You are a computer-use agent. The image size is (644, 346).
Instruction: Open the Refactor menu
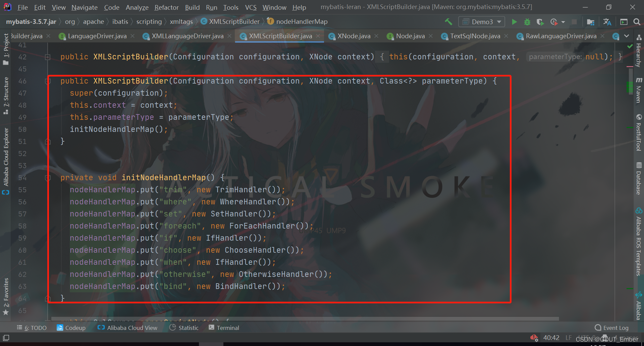(x=166, y=7)
